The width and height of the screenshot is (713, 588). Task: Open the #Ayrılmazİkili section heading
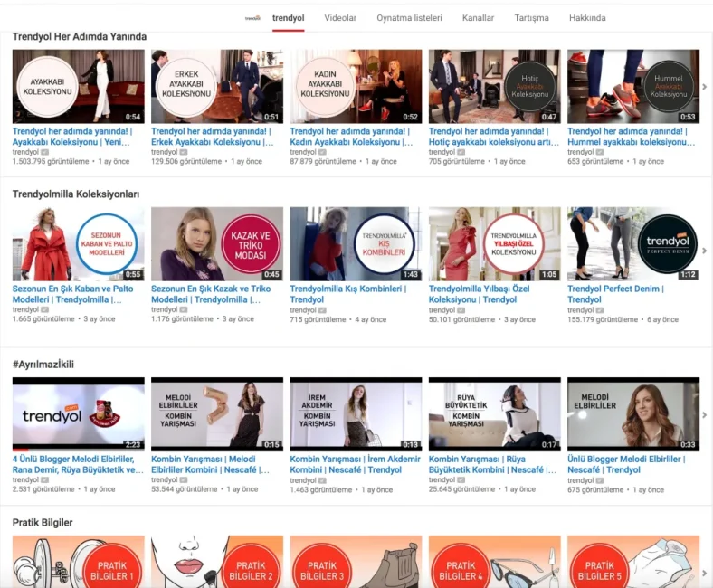coord(43,365)
